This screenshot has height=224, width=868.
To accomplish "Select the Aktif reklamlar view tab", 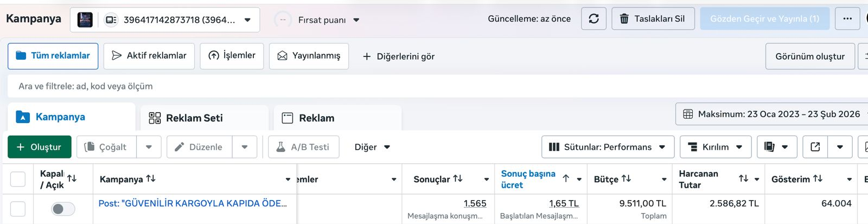I will [x=149, y=56].
